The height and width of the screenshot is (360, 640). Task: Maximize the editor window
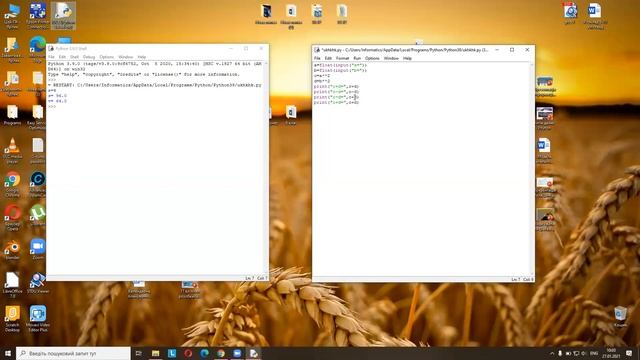click(x=512, y=50)
